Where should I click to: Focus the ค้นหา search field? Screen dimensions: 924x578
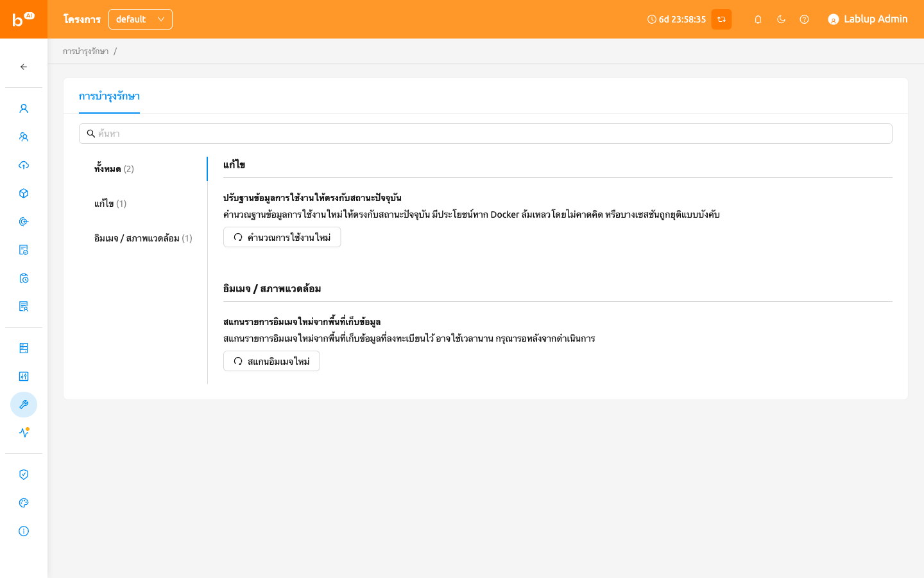point(486,134)
